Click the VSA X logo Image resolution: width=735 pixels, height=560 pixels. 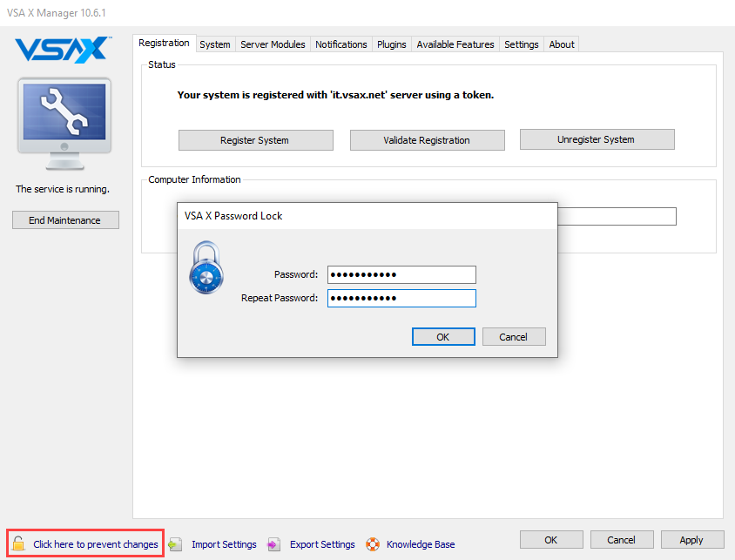tap(64, 50)
